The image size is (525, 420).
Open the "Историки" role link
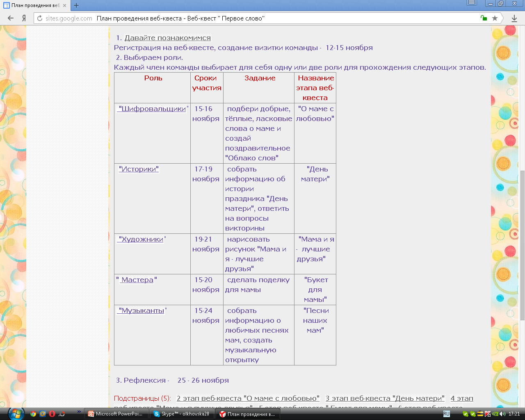139,169
